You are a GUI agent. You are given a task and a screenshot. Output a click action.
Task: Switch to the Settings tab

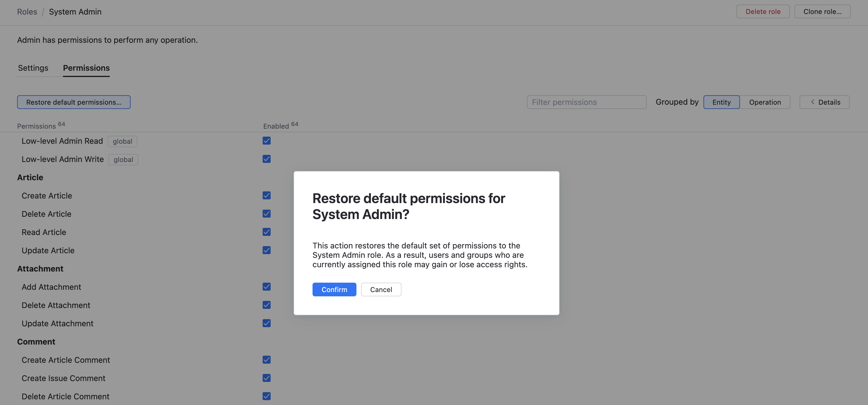click(x=33, y=68)
